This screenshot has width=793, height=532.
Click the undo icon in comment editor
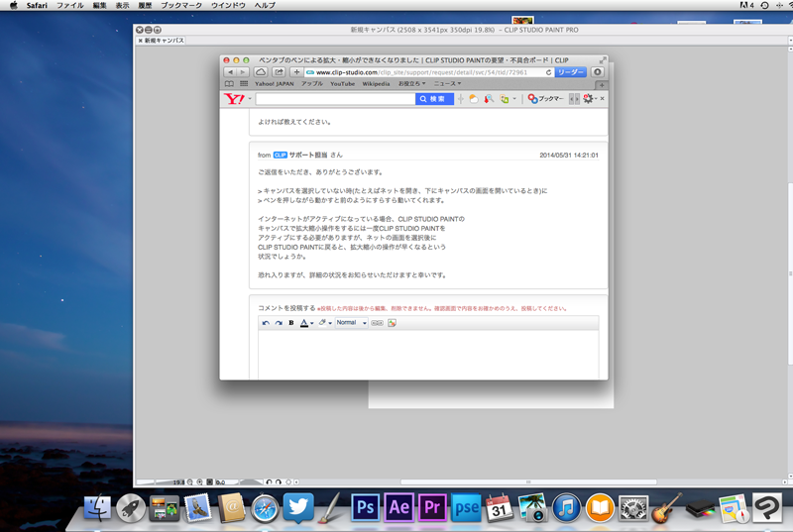[x=266, y=323]
